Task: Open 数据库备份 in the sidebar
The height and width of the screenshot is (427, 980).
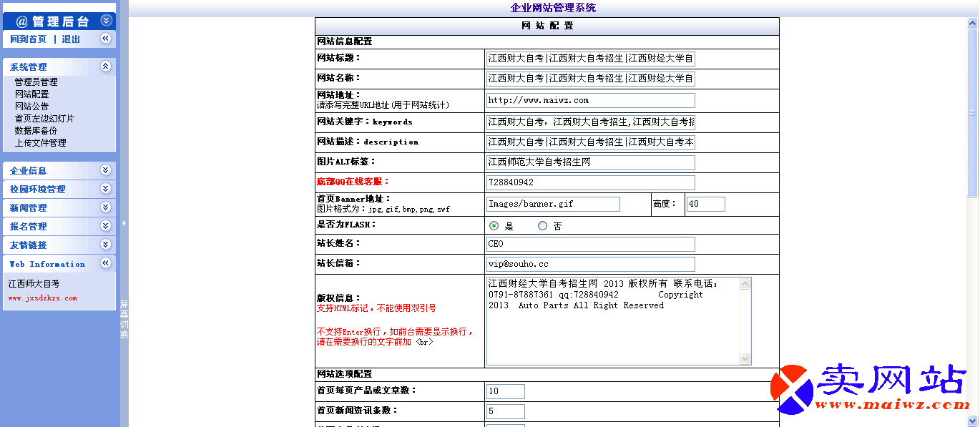Action: coord(36,131)
